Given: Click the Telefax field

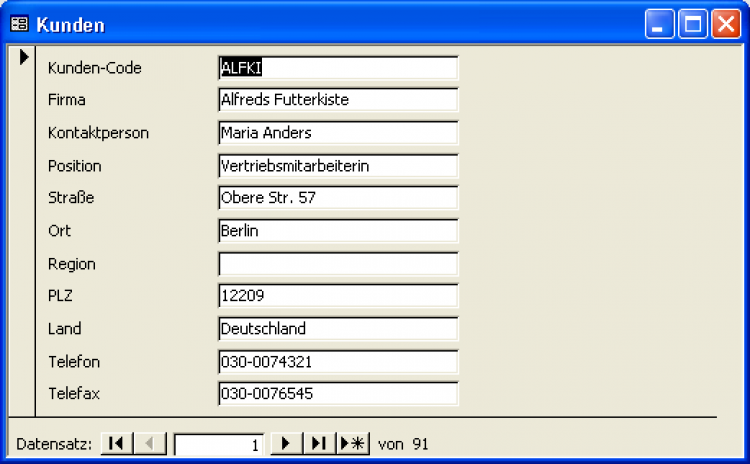Looking at the screenshot, I should pyautogui.click(x=337, y=394).
